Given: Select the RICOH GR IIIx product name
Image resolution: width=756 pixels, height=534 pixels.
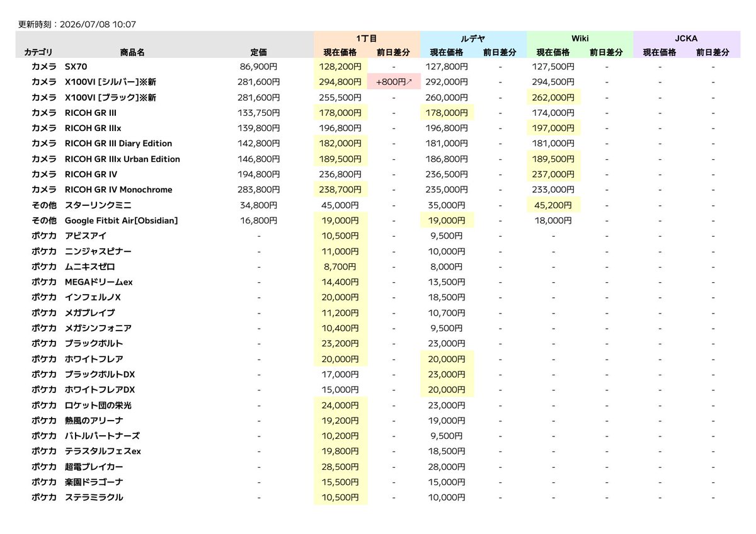Looking at the screenshot, I should point(93,128).
